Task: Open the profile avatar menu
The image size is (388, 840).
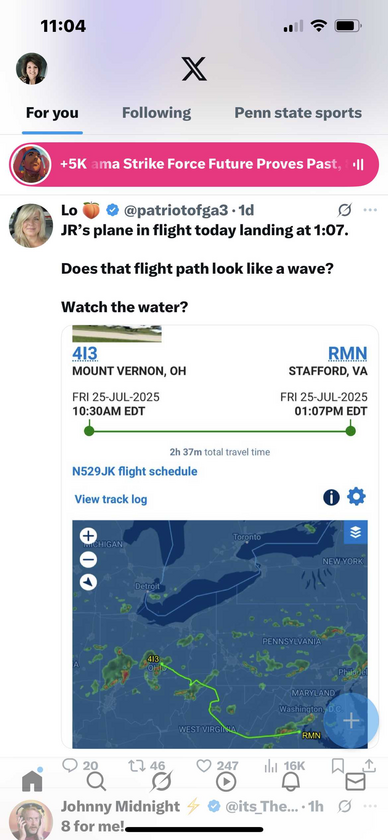Action: click(x=32, y=69)
